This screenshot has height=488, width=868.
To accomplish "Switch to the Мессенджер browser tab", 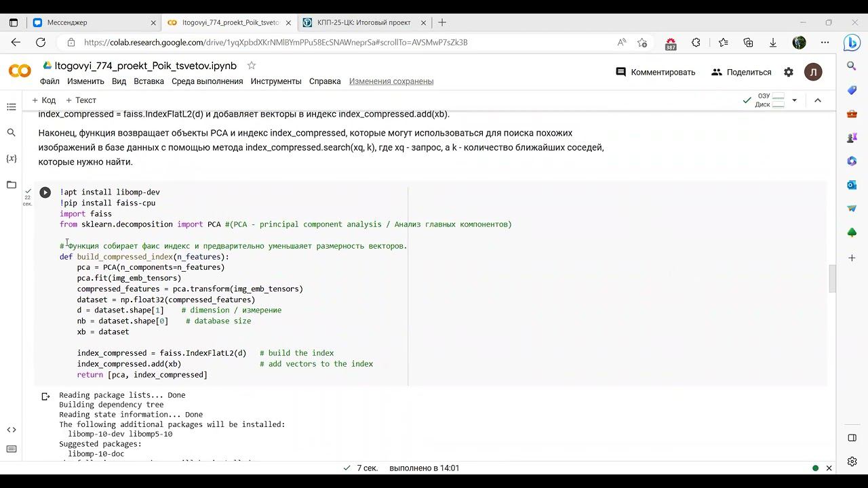I will click(x=94, y=22).
